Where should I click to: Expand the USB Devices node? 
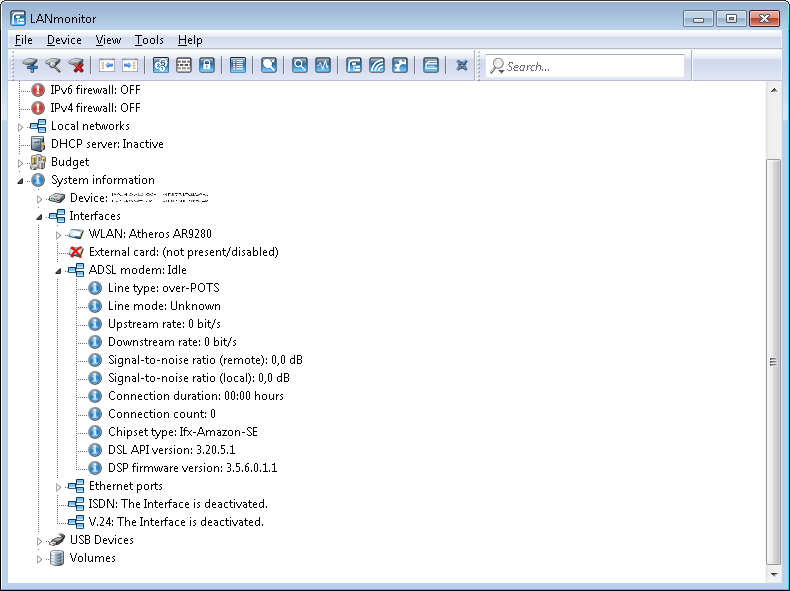[x=40, y=541]
